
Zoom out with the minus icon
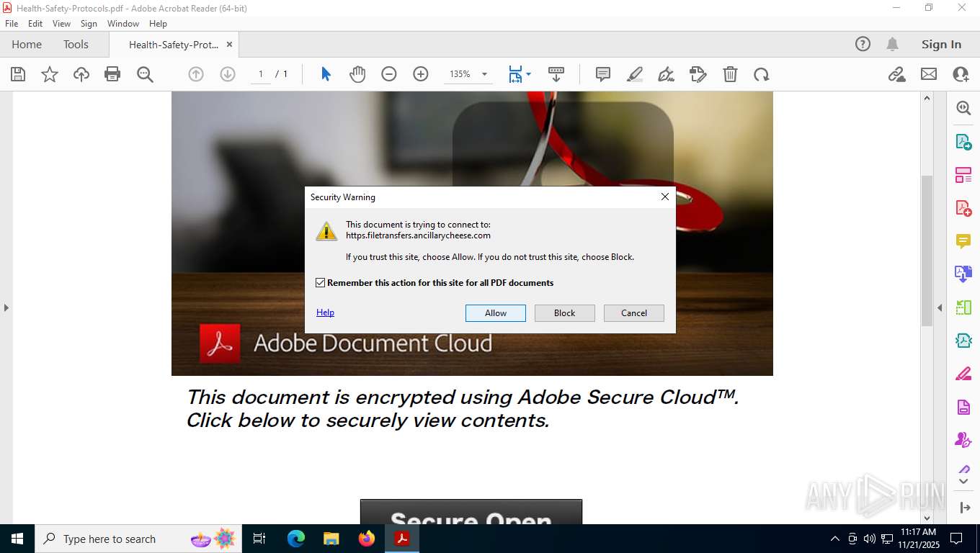(389, 74)
